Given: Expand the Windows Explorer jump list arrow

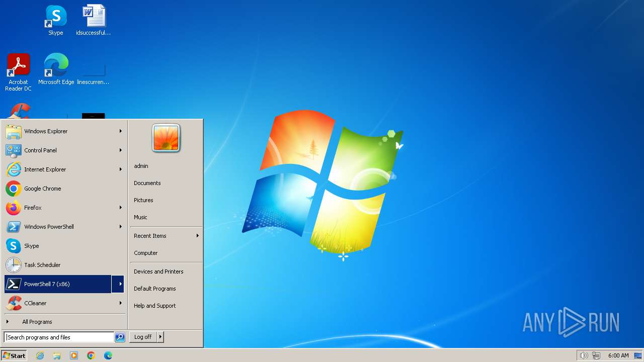Looking at the screenshot, I should point(120,131).
